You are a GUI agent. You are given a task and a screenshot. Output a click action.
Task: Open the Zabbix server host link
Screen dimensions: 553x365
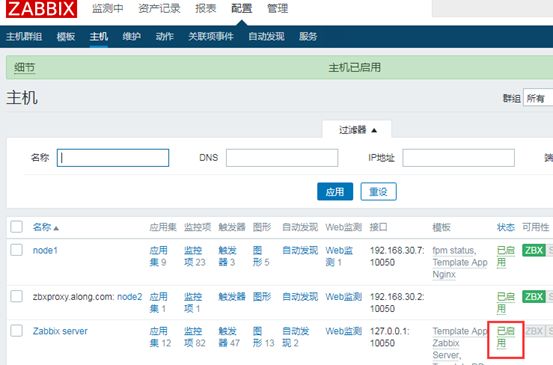tap(60, 331)
